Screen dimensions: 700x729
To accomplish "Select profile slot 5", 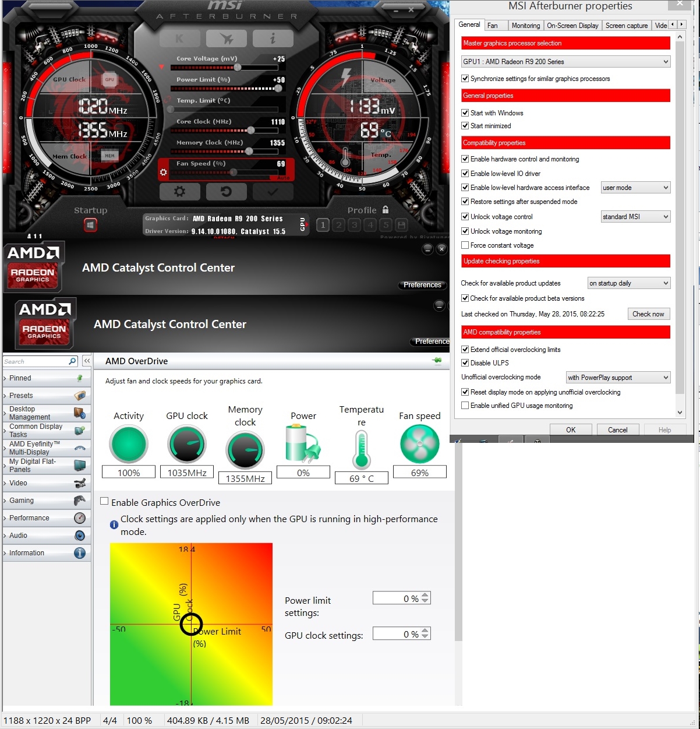I will click(386, 225).
